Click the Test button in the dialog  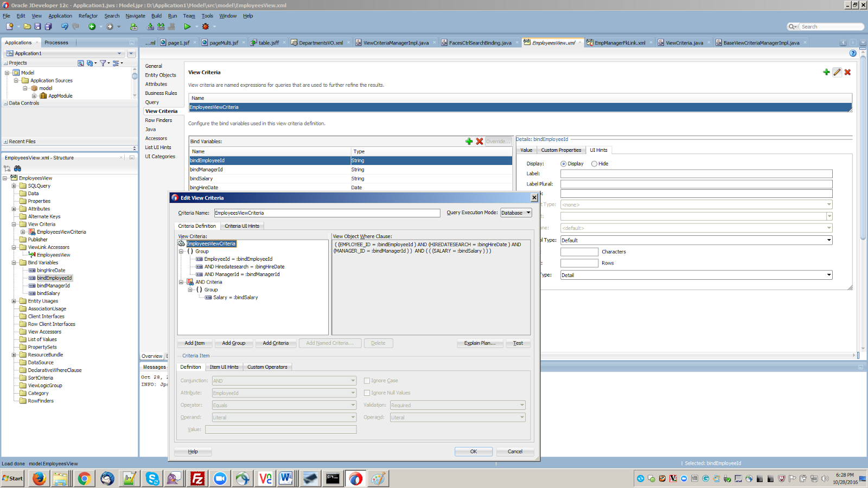tap(518, 343)
